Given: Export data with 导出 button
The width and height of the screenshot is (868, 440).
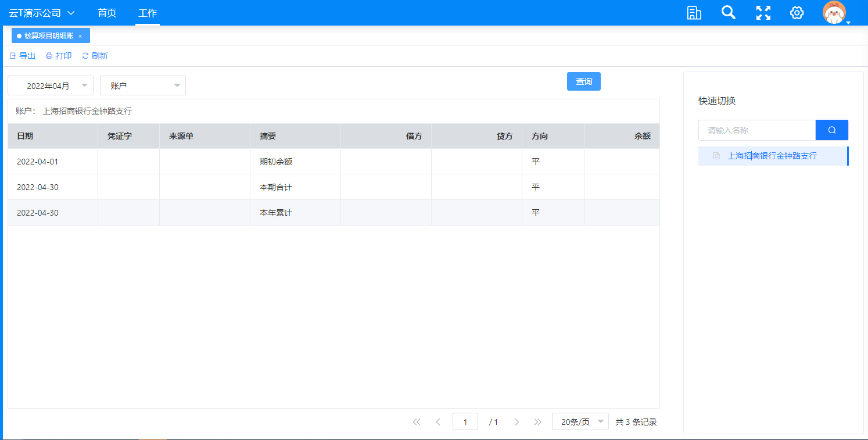Looking at the screenshot, I should click(23, 56).
